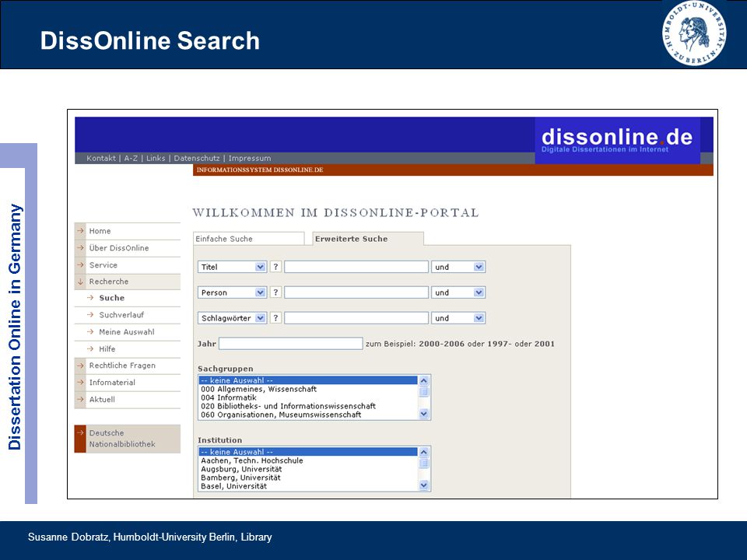Follow the Datenschutz link in the top bar
The width and height of the screenshot is (747, 560).
(197, 158)
